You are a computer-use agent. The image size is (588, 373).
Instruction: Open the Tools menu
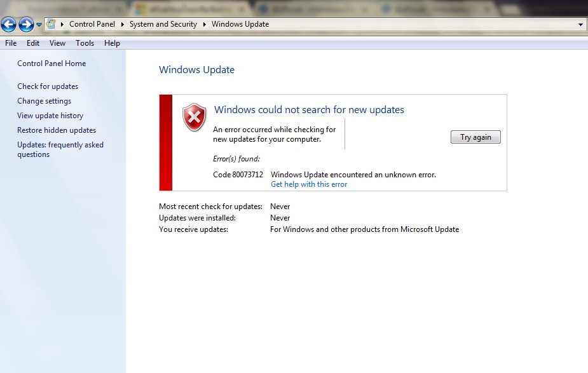[x=85, y=43]
